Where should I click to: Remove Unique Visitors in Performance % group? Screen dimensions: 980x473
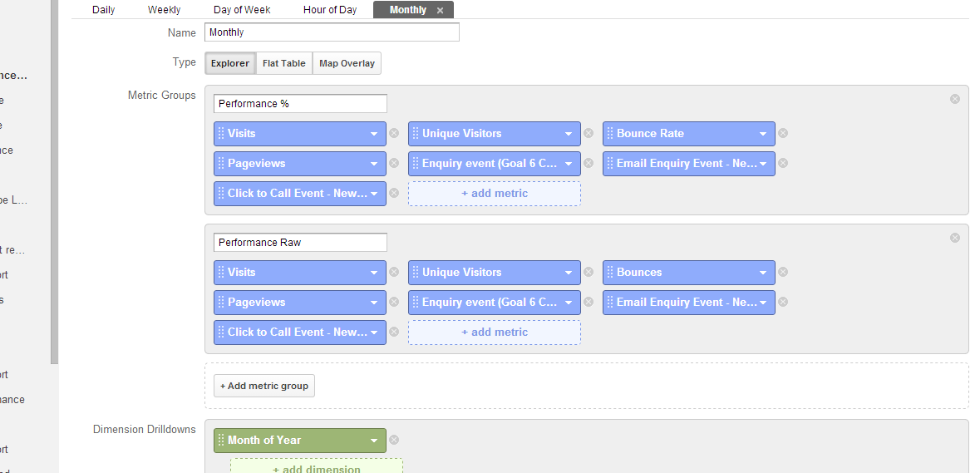[588, 133]
